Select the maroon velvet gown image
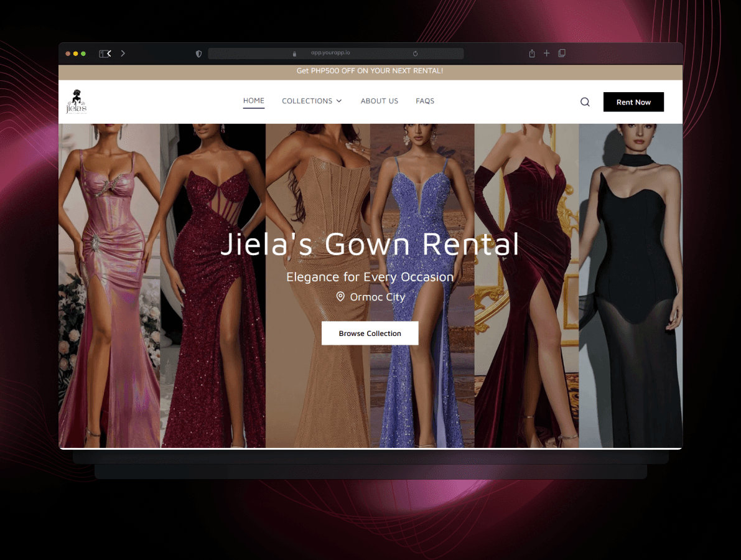The height and width of the screenshot is (560, 741). (526, 286)
